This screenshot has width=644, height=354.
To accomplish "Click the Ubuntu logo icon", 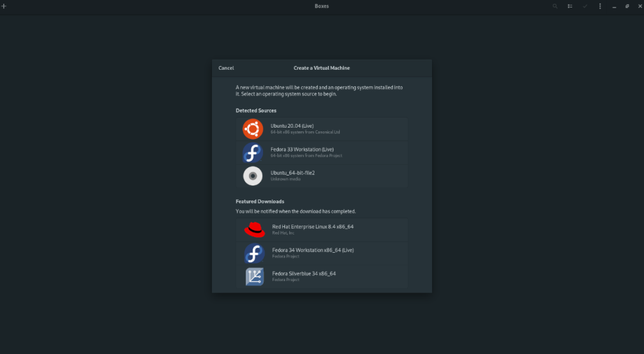I will coord(253,129).
